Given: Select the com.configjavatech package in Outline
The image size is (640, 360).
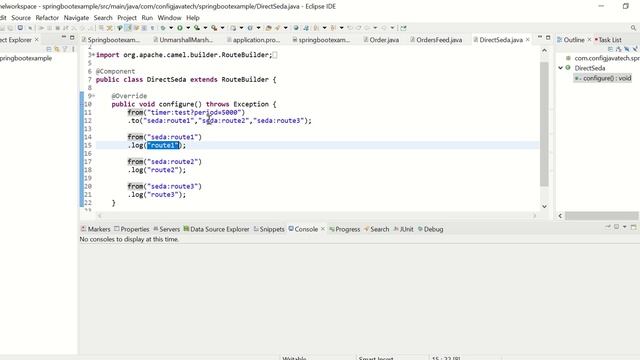Looking at the screenshot, I should coord(602,58).
